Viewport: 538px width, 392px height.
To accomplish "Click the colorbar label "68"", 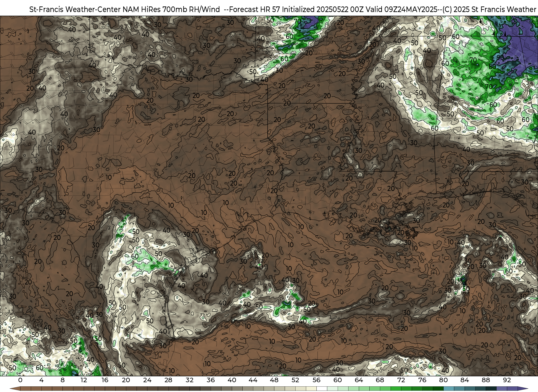I will click(380, 380).
